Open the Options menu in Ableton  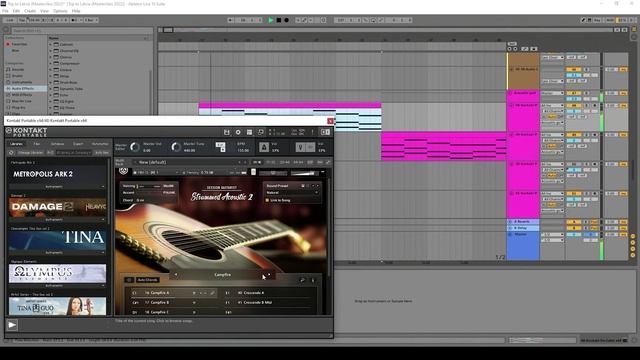(60, 11)
